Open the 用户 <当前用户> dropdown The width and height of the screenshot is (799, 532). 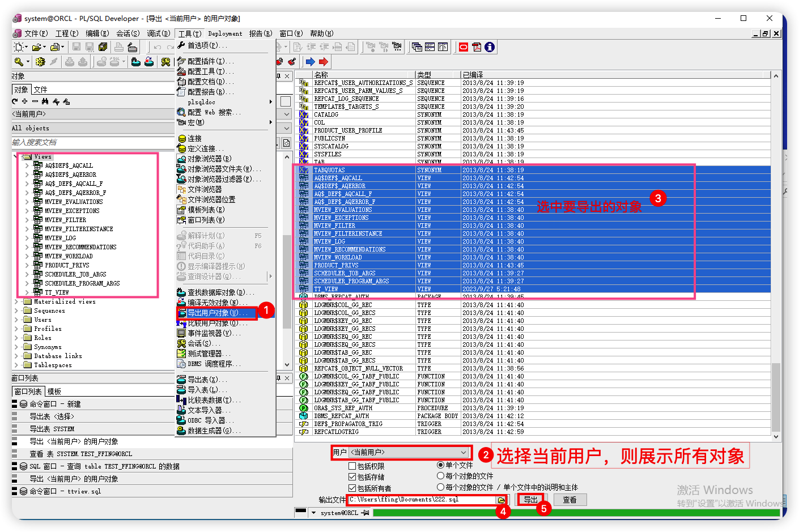click(x=464, y=452)
